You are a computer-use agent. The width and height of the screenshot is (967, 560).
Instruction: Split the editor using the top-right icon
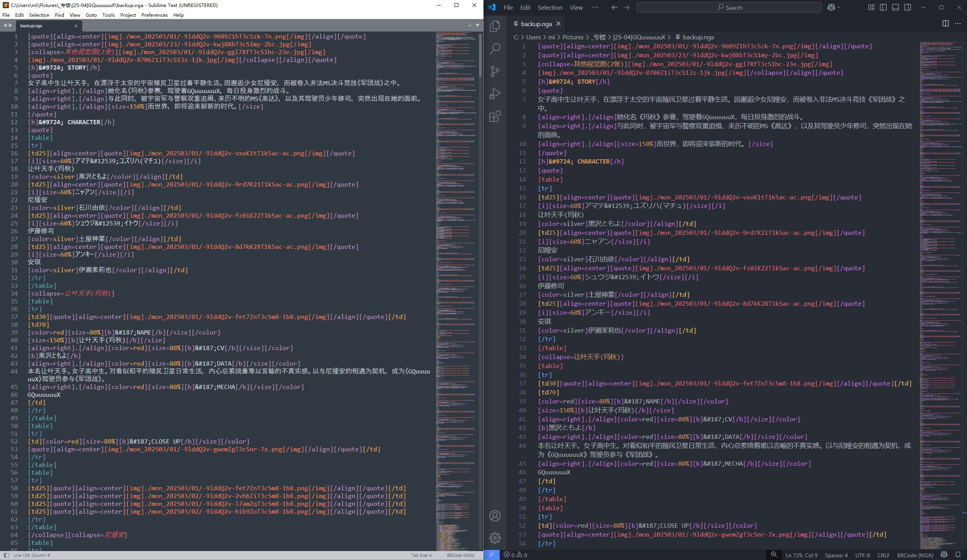[946, 24]
